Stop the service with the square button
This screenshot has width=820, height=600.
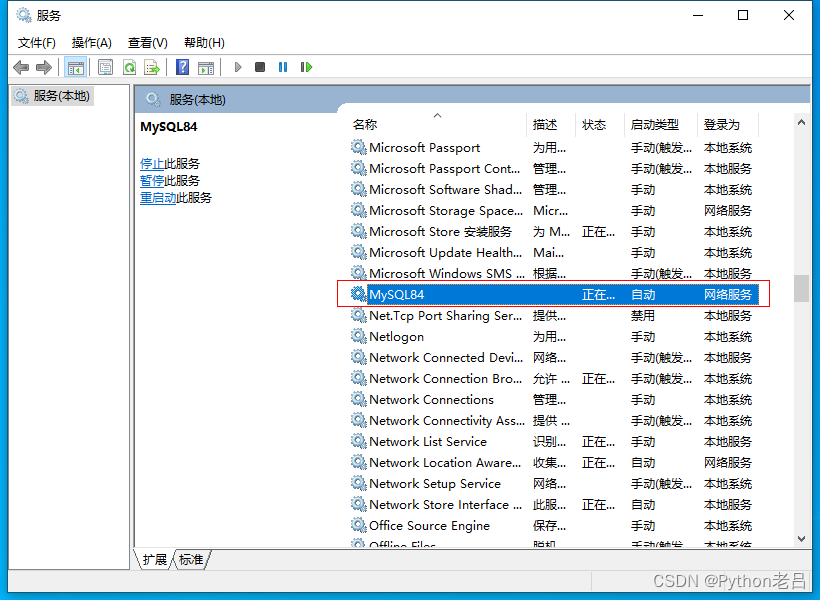tap(260, 67)
